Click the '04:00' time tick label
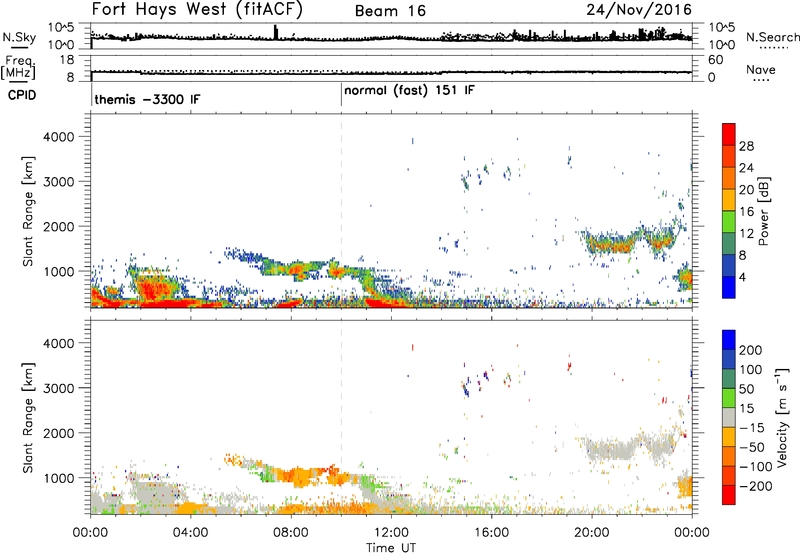Viewport: 800px width, 554px height. pos(190,533)
